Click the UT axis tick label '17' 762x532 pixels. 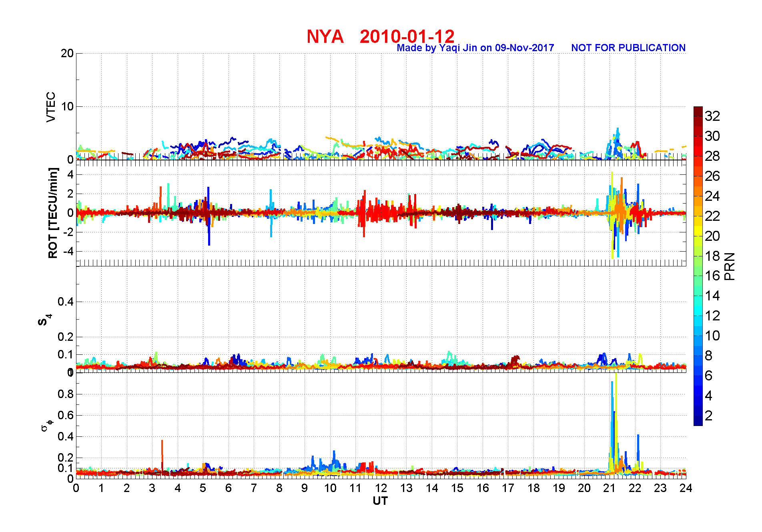pyautogui.click(x=508, y=488)
